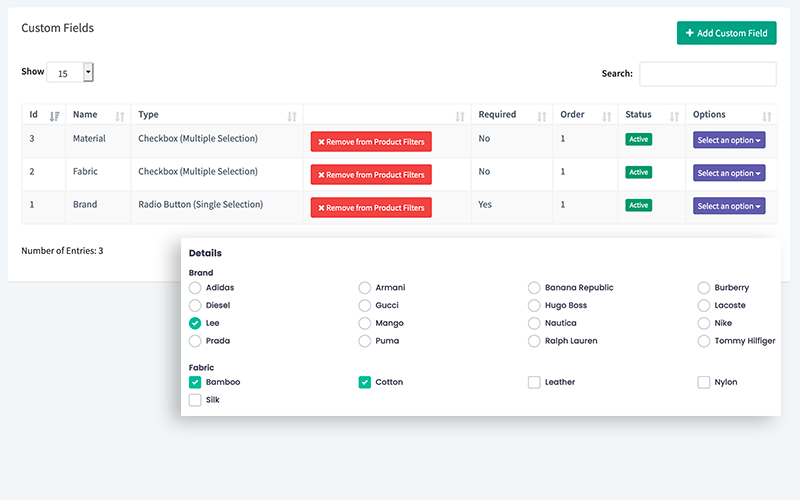This screenshot has width=800, height=500.
Task: Pick Hugo Boss radio button
Action: pos(534,306)
